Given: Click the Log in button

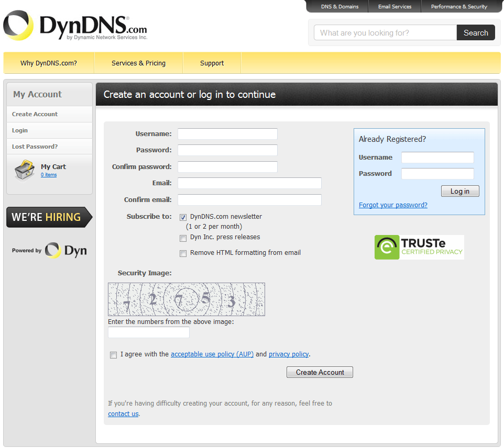Looking at the screenshot, I should point(460,191).
